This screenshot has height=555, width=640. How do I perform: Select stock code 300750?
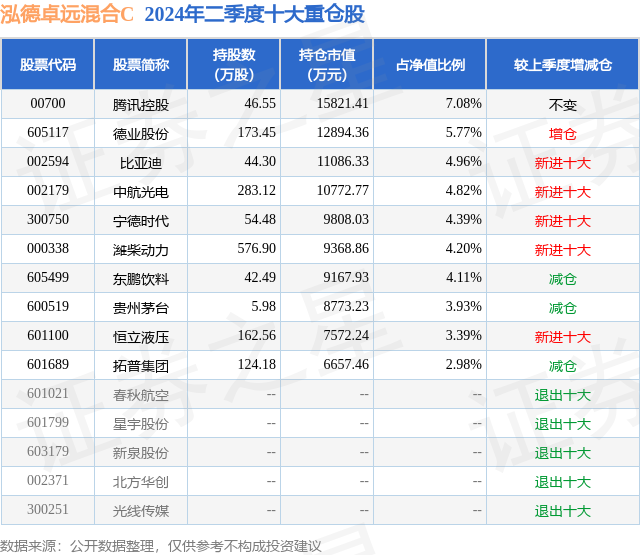pyautogui.click(x=48, y=220)
